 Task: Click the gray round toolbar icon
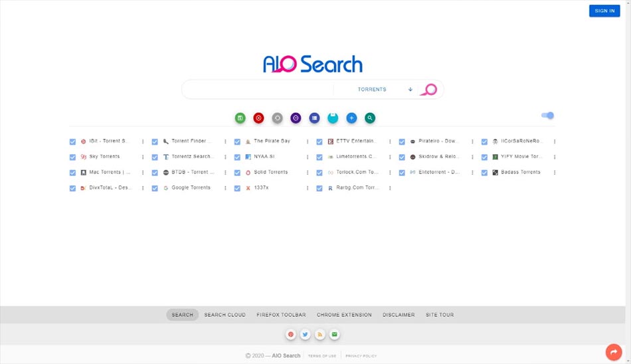tap(277, 118)
